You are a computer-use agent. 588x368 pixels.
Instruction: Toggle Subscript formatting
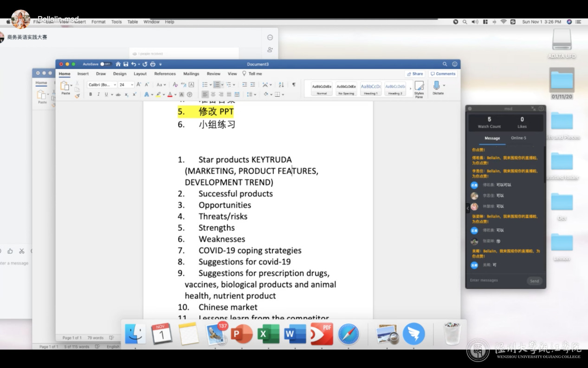pos(126,94)
